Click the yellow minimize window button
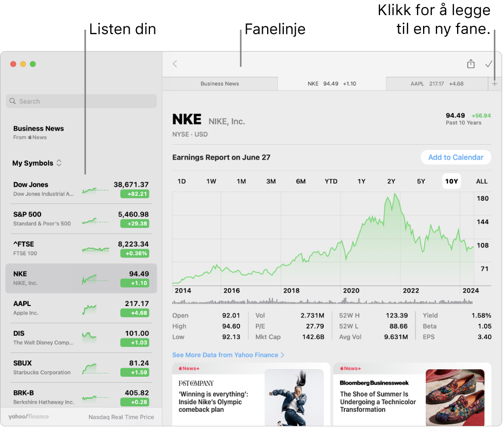The image size is (504, 428). click(23, 64)
